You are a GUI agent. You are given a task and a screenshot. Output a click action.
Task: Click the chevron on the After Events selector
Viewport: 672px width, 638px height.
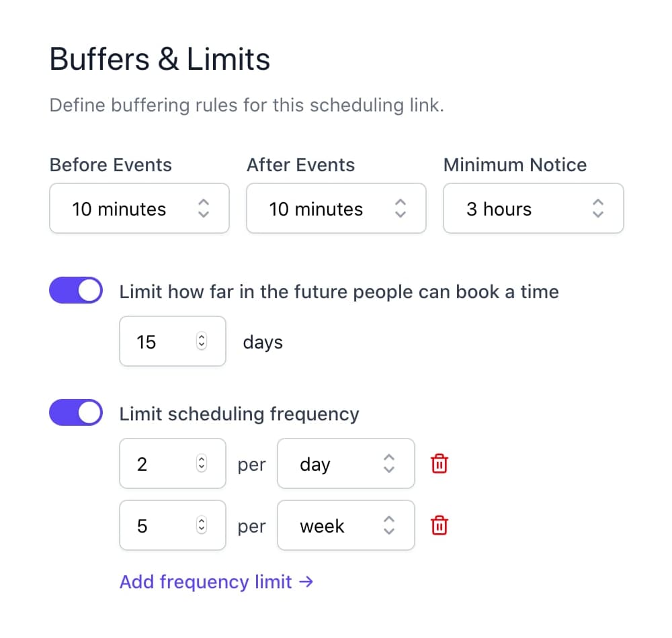(400, 209)
